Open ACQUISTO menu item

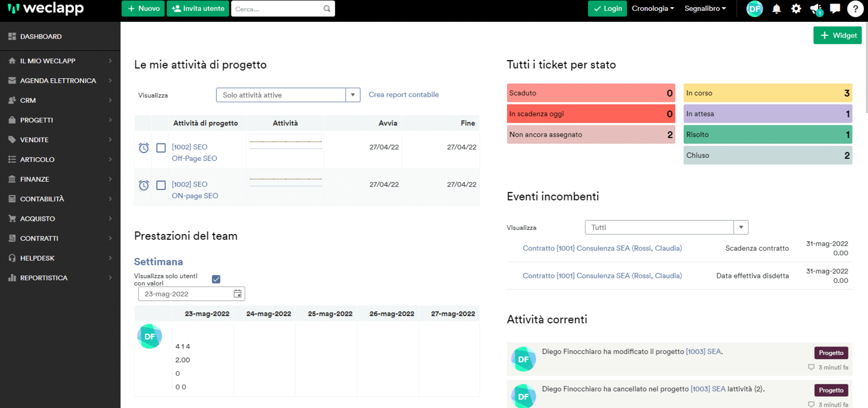pos(60,218)
